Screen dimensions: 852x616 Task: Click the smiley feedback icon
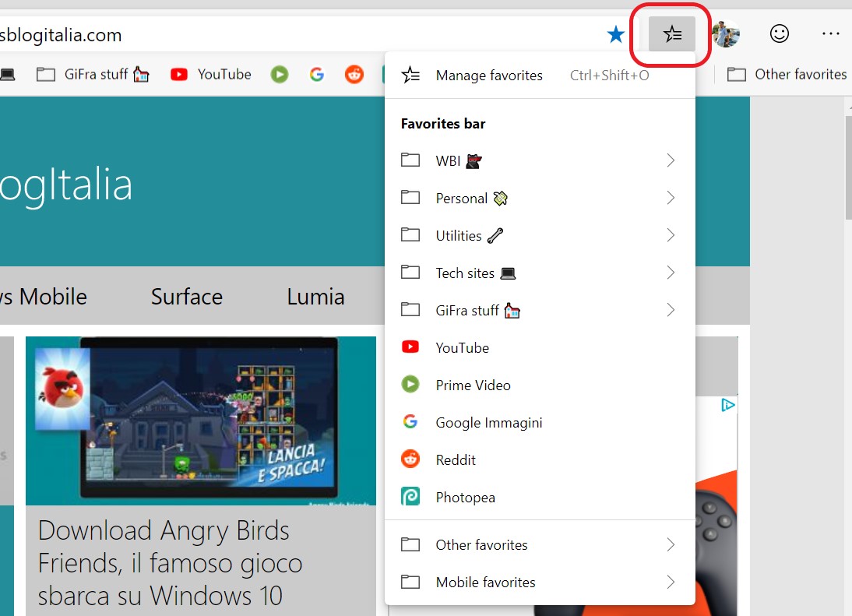780,33
